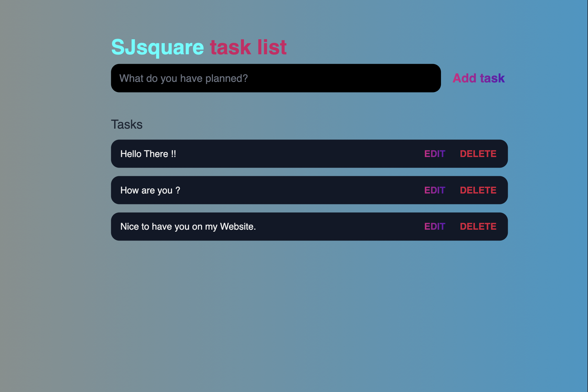Click the word 'Website.' in third task
This screenshot has width=588, height=392.
click(x=238, y=226)
